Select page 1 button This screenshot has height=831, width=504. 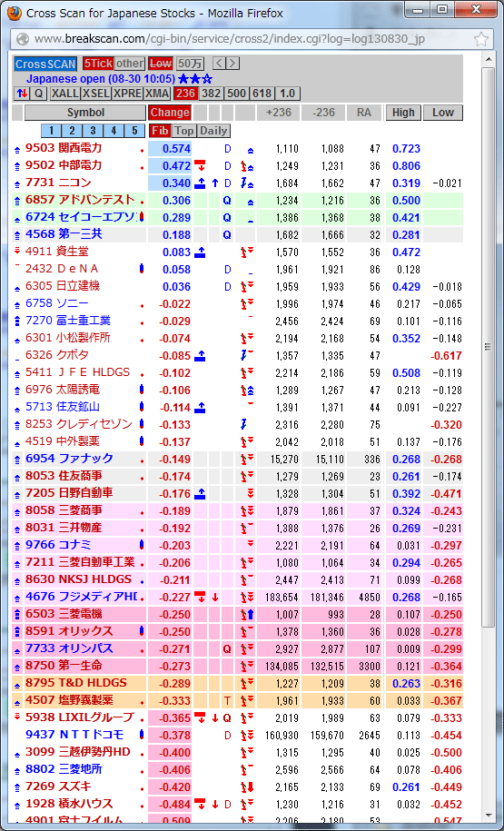tap(52, 131)
